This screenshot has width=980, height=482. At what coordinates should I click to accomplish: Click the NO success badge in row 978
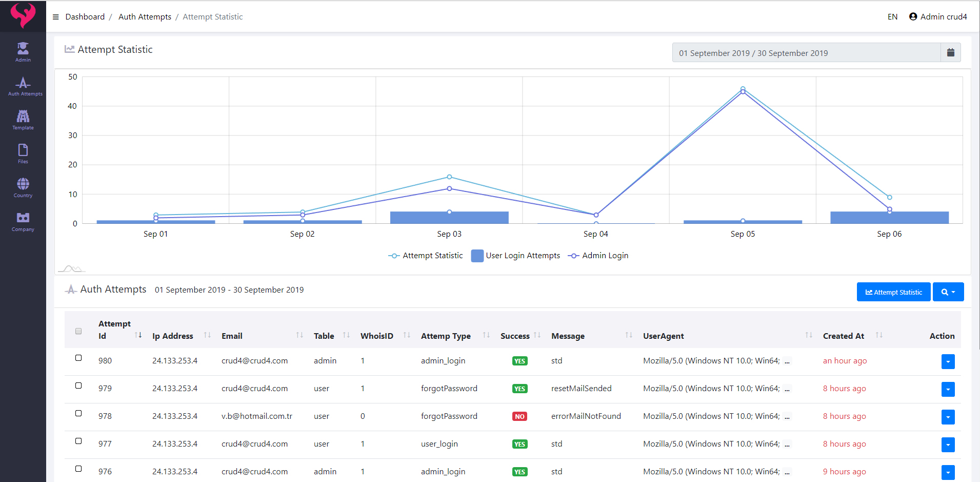pyautogui.click(x=519, y=416)
